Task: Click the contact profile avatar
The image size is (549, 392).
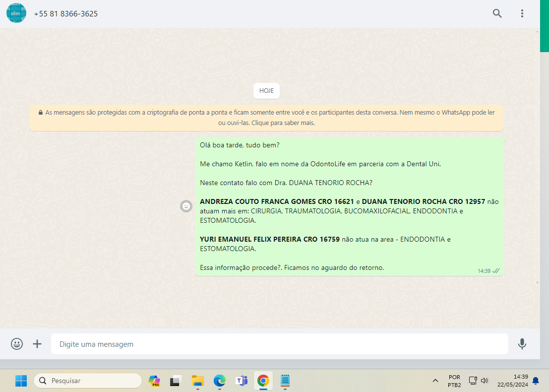Action: click(16, 13)
